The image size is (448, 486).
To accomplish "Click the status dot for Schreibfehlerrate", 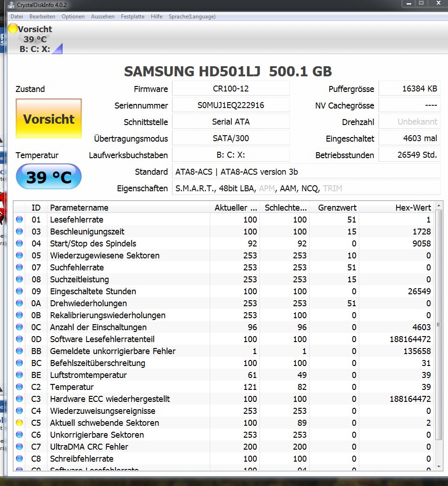I will [19, 458].
